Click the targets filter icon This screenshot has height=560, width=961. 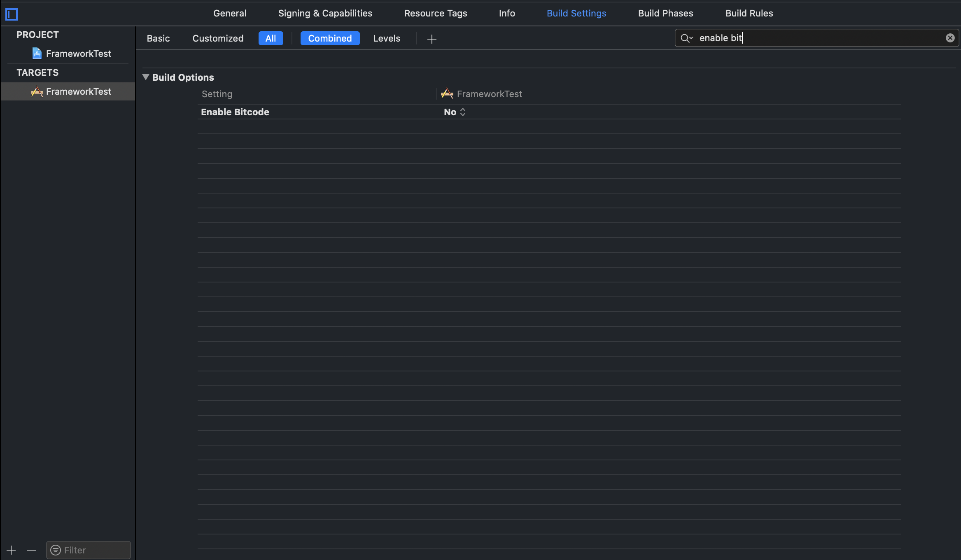(x=56, y=550)
